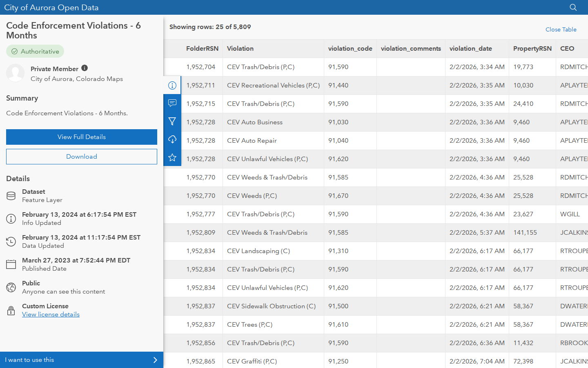Open the info panel icon in sidebar

point(172,85)
